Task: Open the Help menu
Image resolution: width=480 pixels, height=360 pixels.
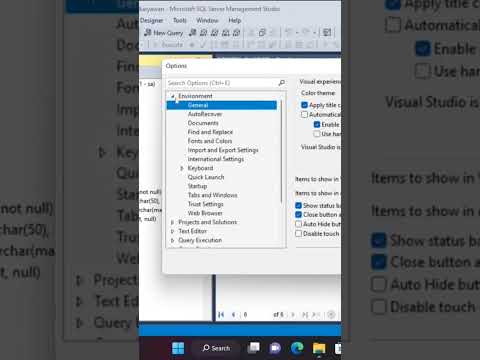Action: [235, 20]
